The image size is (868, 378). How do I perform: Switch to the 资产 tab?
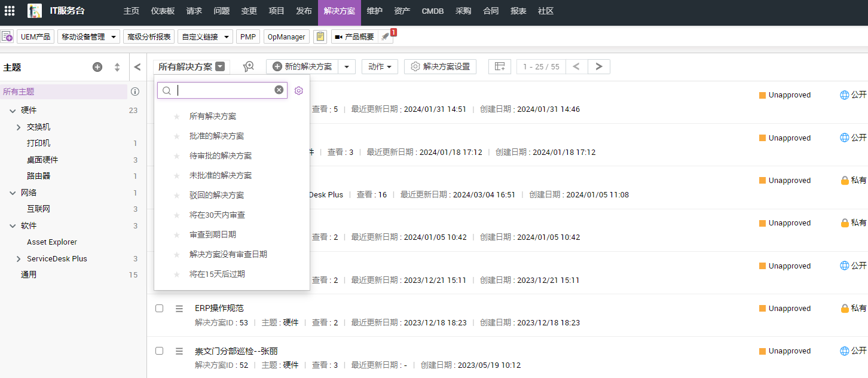click(402, 11)
